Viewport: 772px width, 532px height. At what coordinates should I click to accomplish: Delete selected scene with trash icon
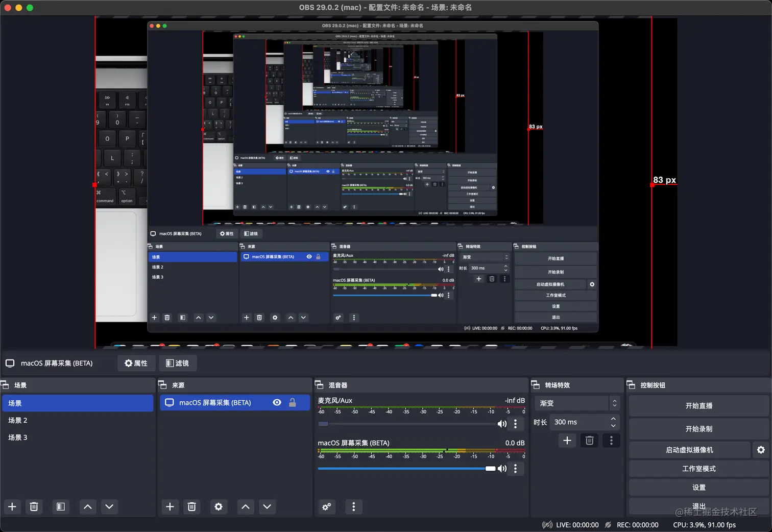34,506
